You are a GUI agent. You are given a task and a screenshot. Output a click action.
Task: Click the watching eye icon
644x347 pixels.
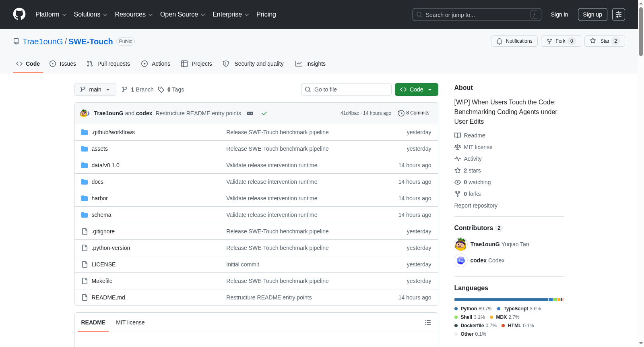[x=458, y=182]
